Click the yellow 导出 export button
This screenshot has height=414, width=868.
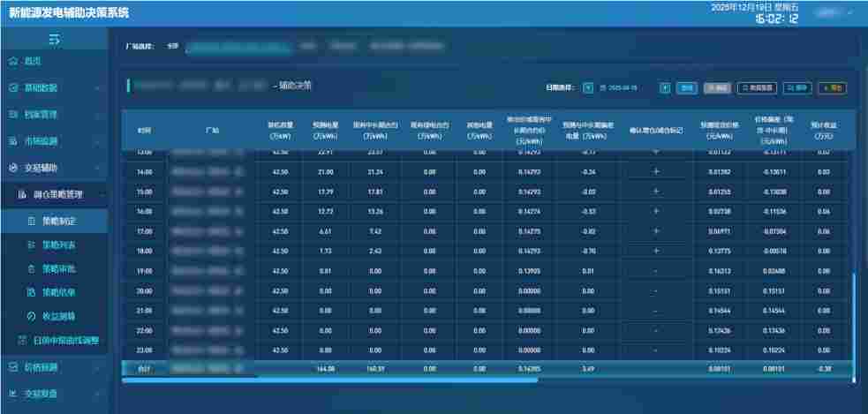tap(833, 88)
